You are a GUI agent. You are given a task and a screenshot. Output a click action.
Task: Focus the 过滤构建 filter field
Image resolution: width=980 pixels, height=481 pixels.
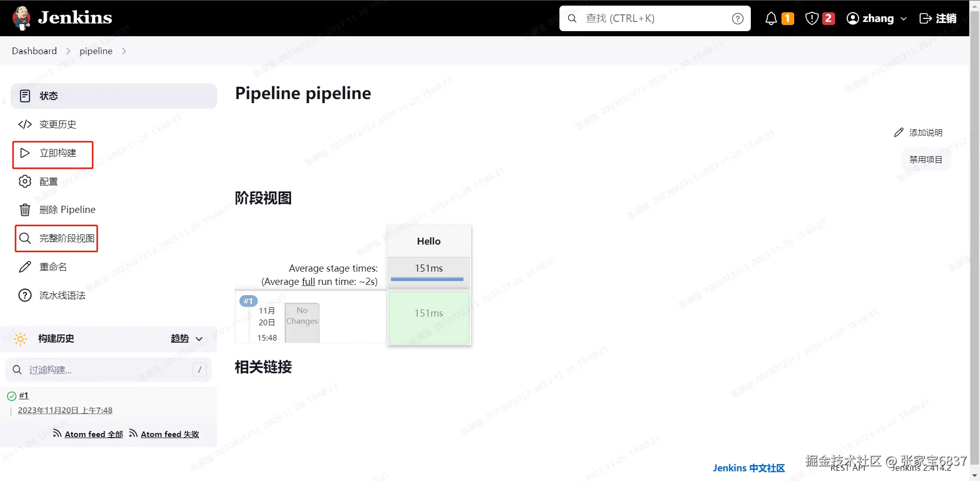point(108,370)
